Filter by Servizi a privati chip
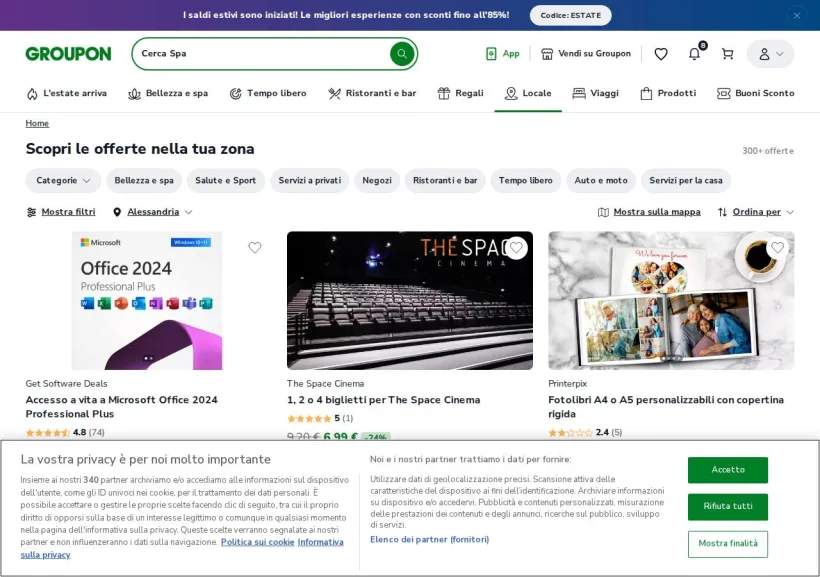Viewport: 820px width, 577px height. click(x=310, y=180)
